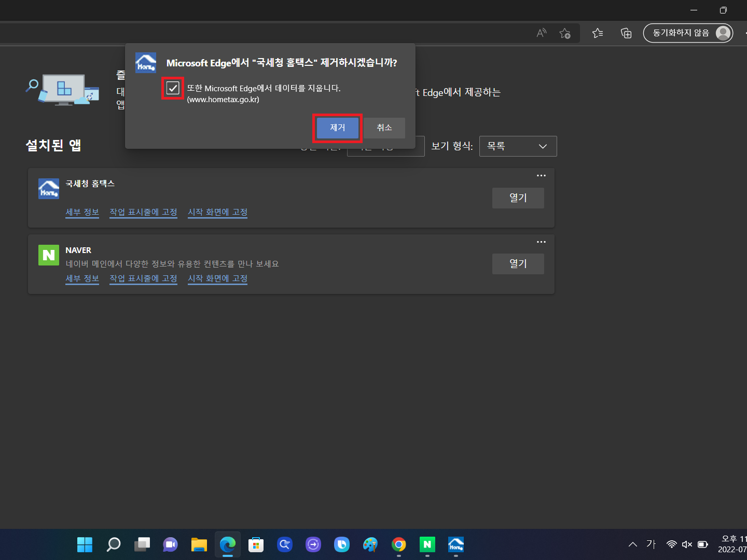The image size is (747, 560).
Task: Open the 홈택스 app on taskbar
Action: pos(455,544)
